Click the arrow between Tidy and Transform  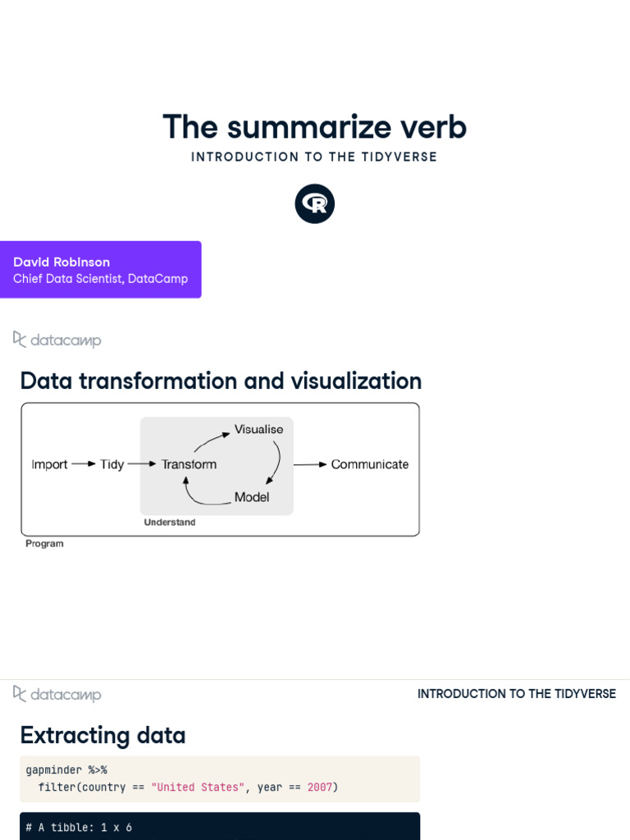142,464
